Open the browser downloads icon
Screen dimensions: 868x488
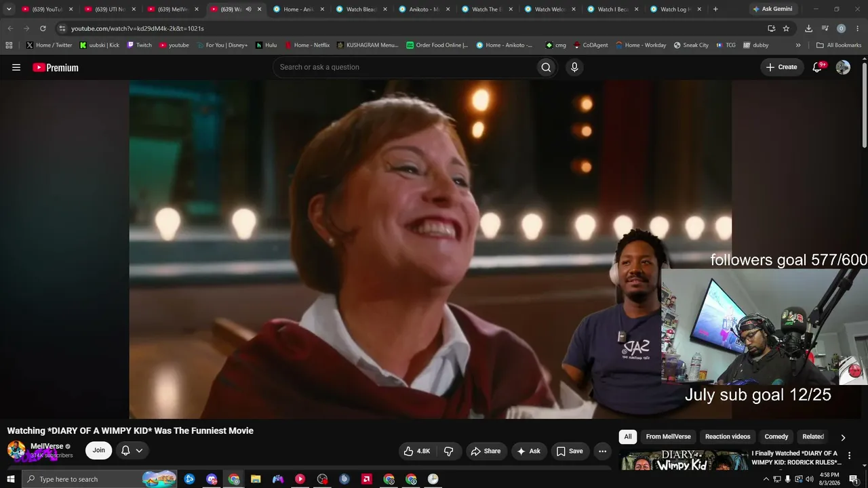pos(808,28)
